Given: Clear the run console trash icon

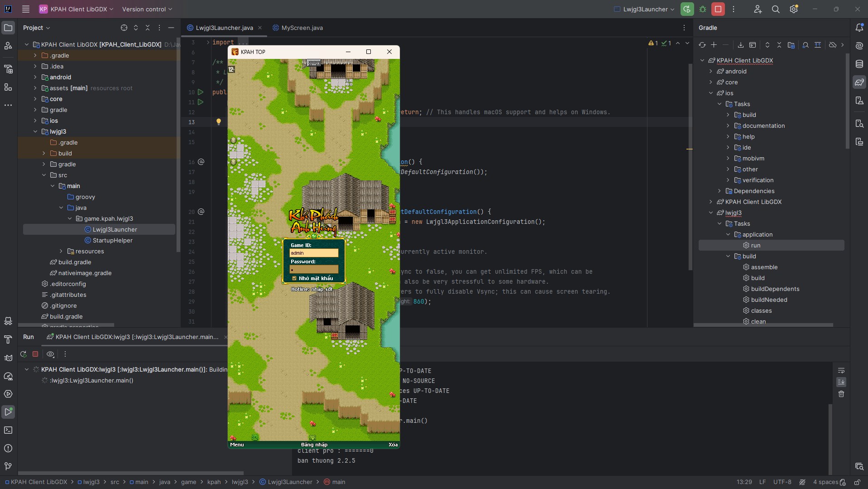Looking at the screenshot, I should point(841,394).
